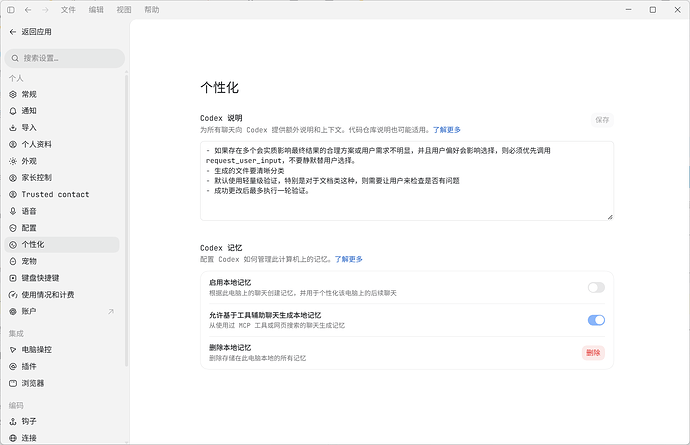The height and width of the screenshot is (445, 690).
Task: Open the 文件 menu
Action: coord(68,10)
